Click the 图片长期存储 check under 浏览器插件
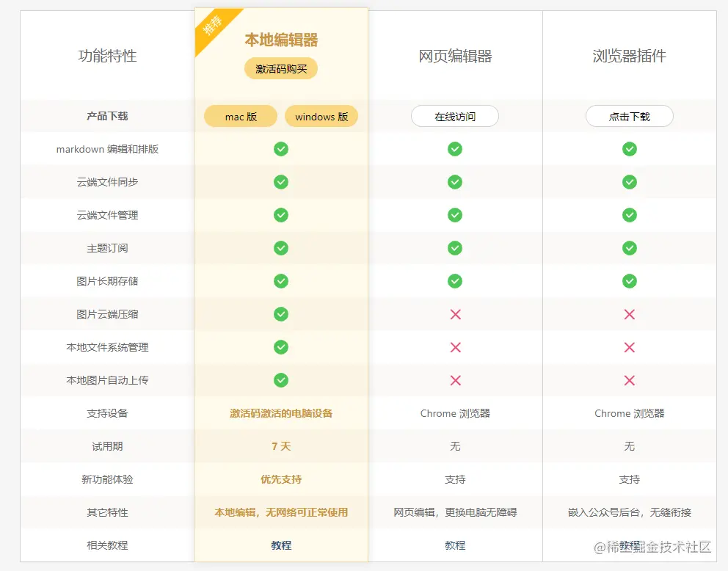 pos(630,281)
